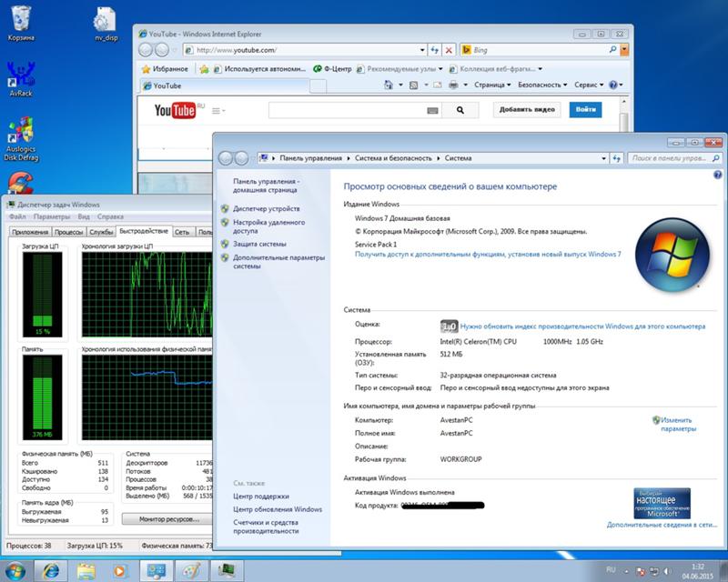Screen dimensions: 728x582
Task: Click the Control Panel back arrow
Action: [x=226, y=158]
